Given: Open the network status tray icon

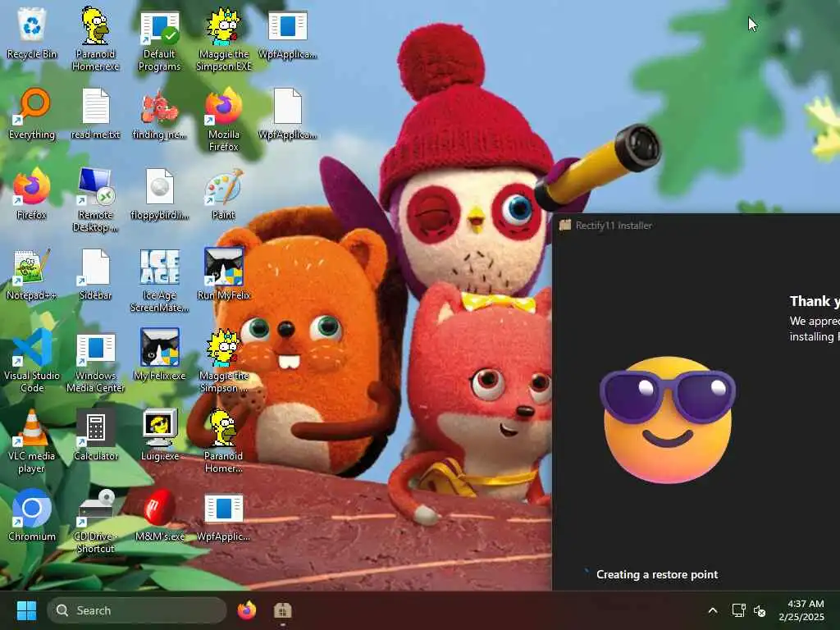Looking at the screenshot, I should click(x=739, y=610).
